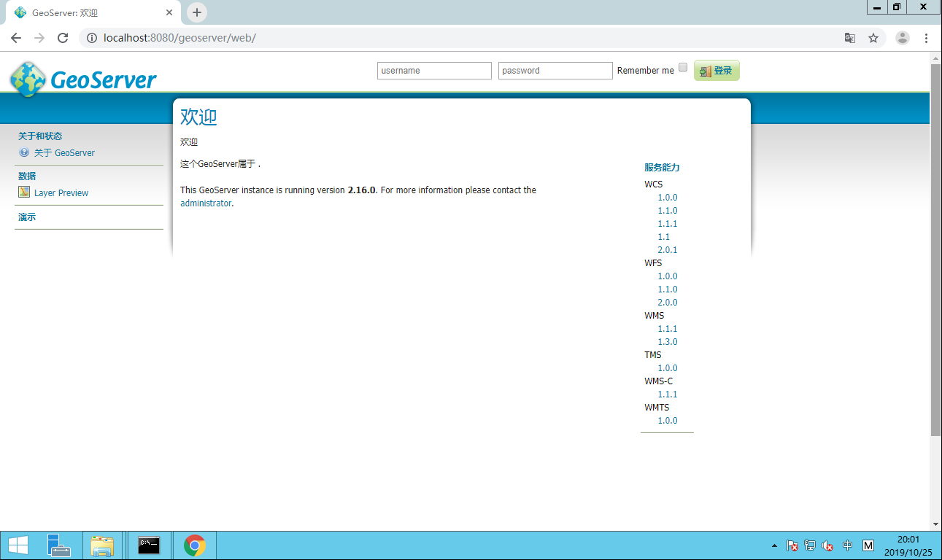Click the Chrome icon in the taskbar
Screen dimensions: 942x560
tap(195, 545)
